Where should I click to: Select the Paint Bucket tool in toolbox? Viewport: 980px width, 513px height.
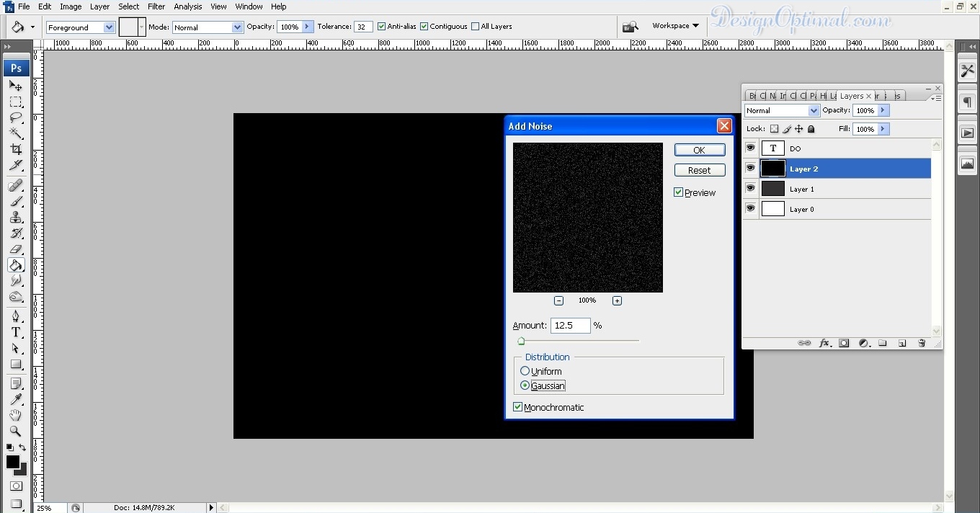[16, 265]
